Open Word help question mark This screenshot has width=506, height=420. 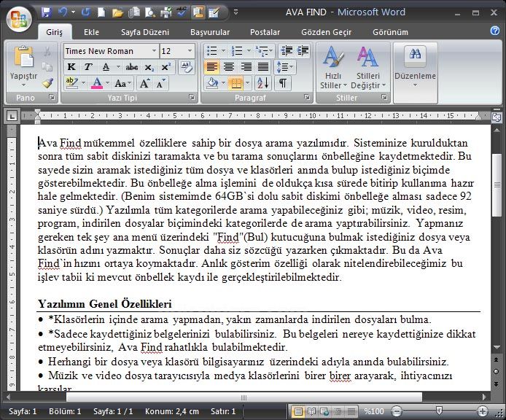(495, 31)
